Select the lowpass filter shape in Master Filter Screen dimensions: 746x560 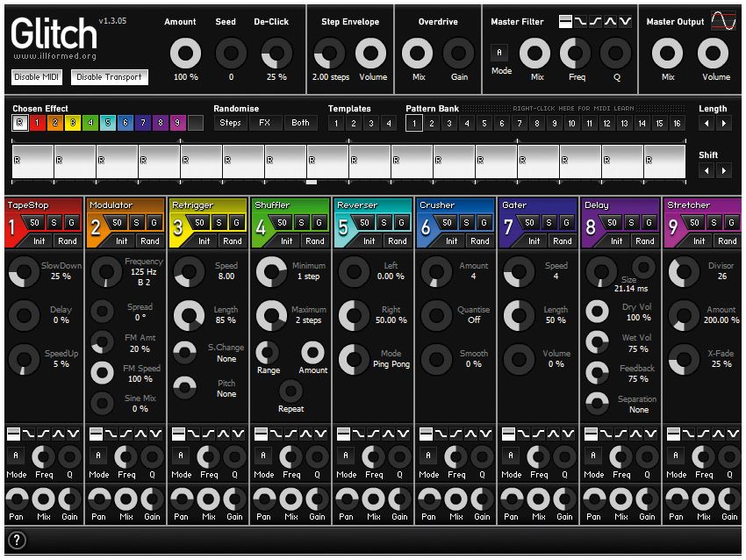pyautogui.click(x=581, y=22)
